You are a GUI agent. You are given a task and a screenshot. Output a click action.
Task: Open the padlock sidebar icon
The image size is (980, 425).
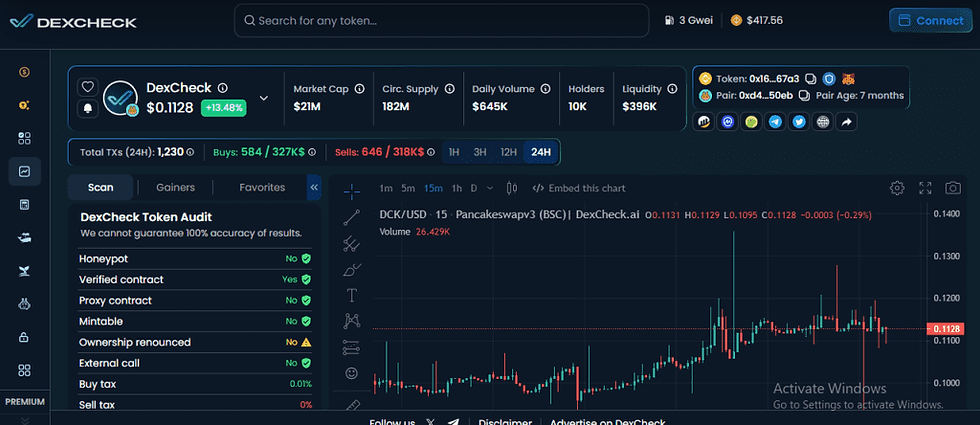(24, 337)
